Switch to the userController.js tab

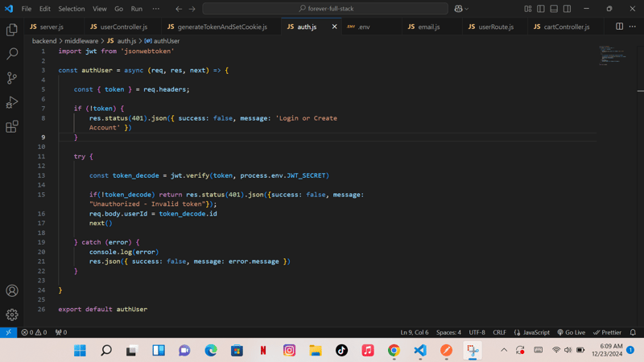click(118, 27)
